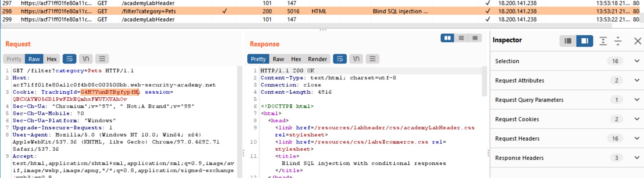Switch Request view to Pretty tab

[14, 59]
